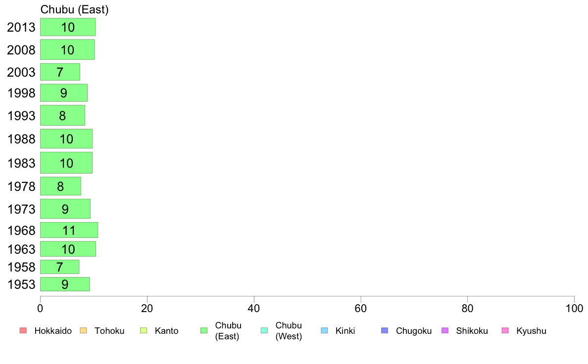Click the Chubu (East) chart title
The height and width of the screenshot is (364, 588).
(x=74, y=9)
